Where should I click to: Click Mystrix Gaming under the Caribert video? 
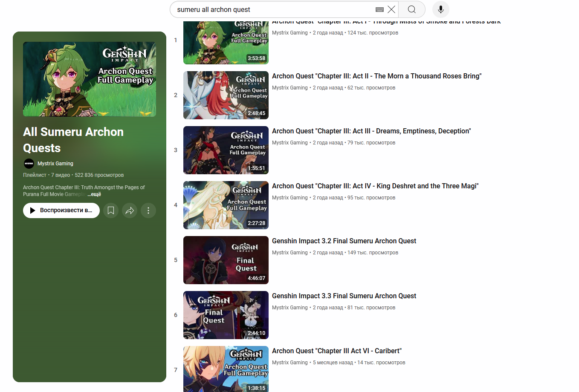coord(290,363)
